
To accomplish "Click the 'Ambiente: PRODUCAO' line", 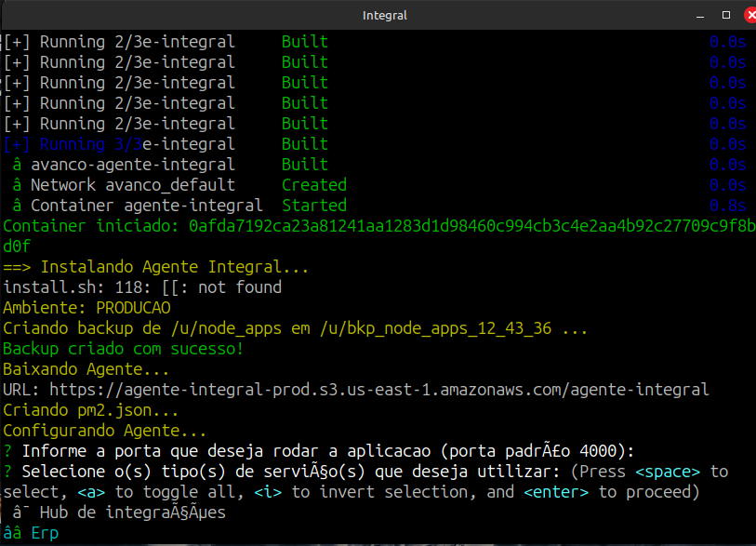I will 86,308.
